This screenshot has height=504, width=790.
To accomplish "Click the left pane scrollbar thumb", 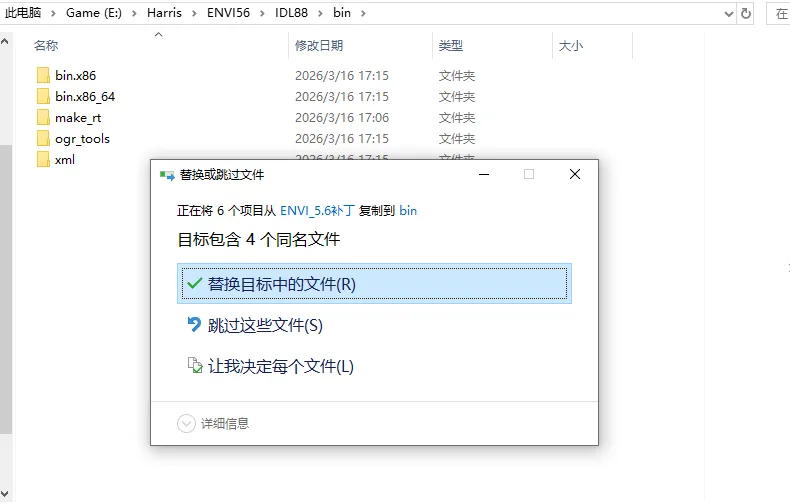I will [6, 289].
